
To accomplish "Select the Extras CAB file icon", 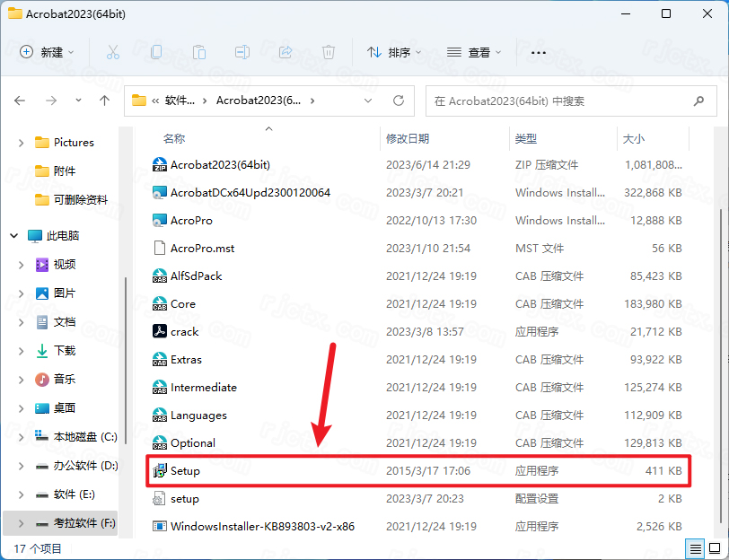I will (x=160, y=359).
